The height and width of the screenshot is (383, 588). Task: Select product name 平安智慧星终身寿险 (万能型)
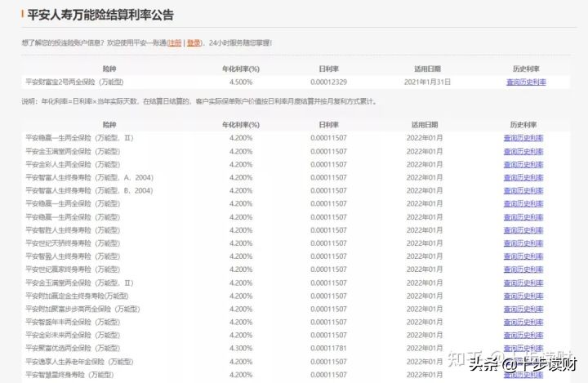[x=69, y=375]
